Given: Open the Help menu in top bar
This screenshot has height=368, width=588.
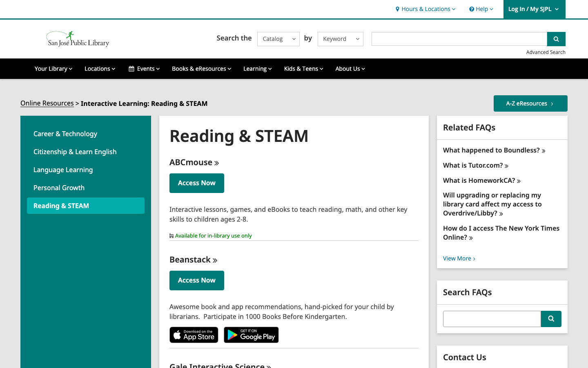Looking at the screenshot, I should tap(481, 9).
